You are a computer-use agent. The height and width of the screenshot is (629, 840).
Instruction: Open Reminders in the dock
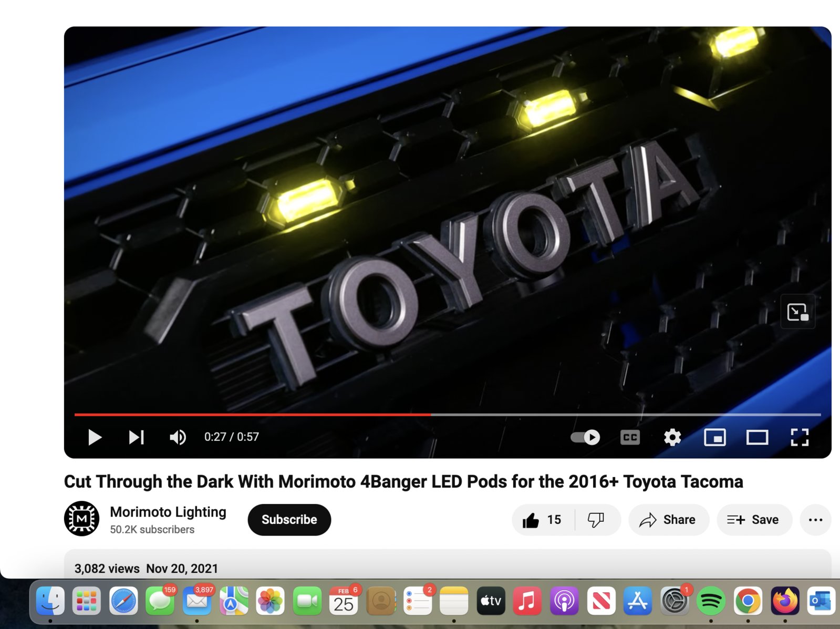(x=417, y=601)
